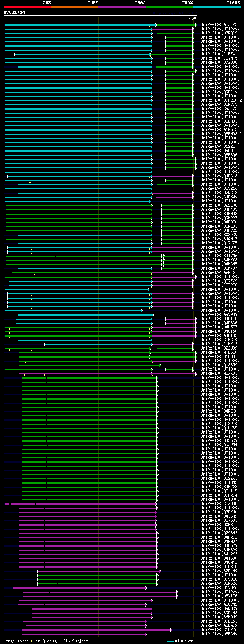Click the cyan ~100% identity legend bar

pyautogui.click(x=217, y=6)
